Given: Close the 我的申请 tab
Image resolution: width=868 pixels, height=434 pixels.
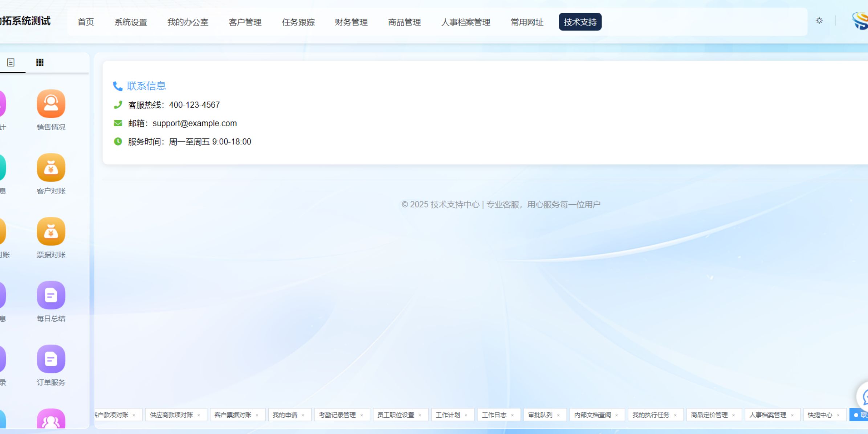Looking at the screenshot, I should 303,415.
